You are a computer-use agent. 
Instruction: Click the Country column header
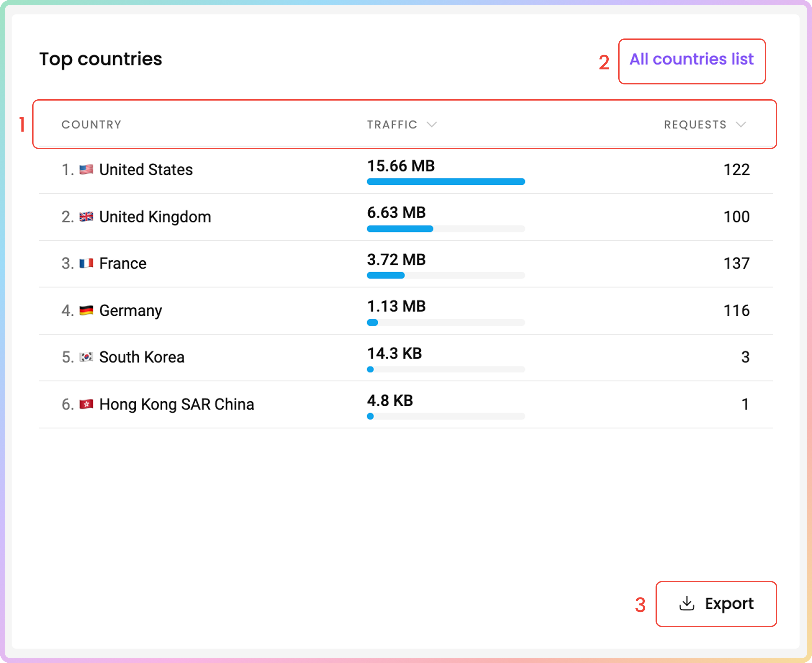91,124
